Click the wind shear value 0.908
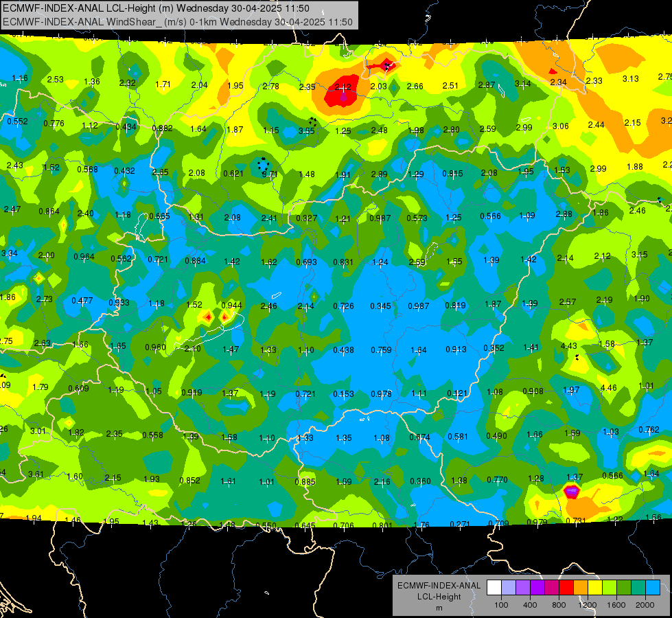Image resolution: width=672 pixels, height=618 pixels. [533, 391]
